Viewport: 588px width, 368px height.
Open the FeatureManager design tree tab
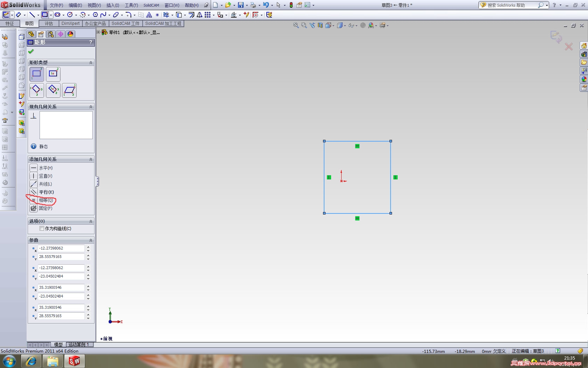31,34
